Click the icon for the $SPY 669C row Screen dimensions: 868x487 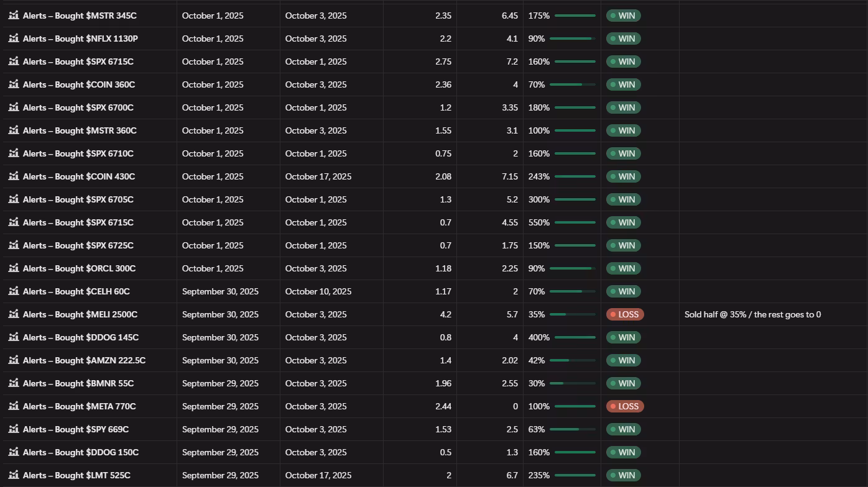(x=14, y=429)
